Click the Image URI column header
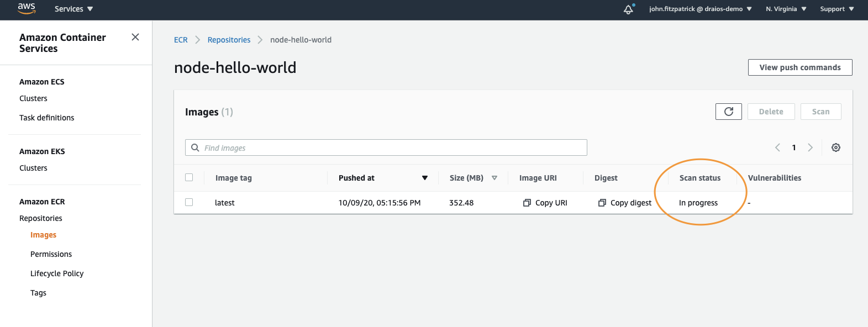This screenshot has width=868, height=327. [538, 178]
